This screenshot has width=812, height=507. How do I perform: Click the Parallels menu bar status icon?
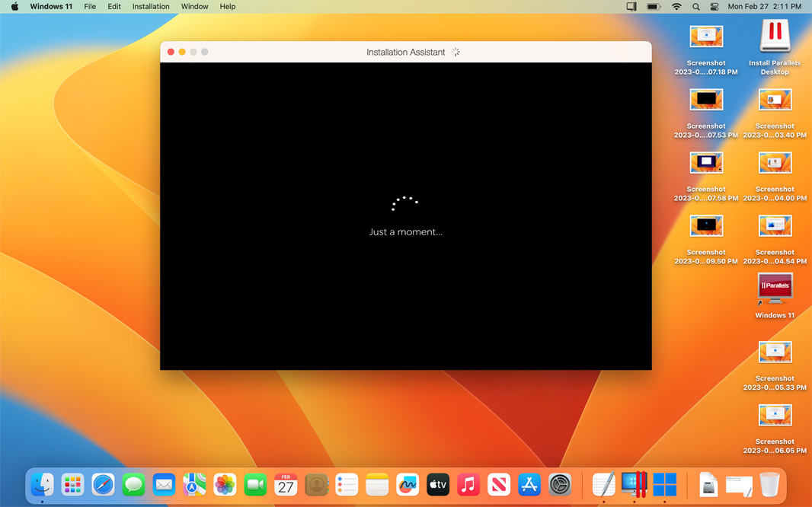pyautogui.click(x=631, y=7)
